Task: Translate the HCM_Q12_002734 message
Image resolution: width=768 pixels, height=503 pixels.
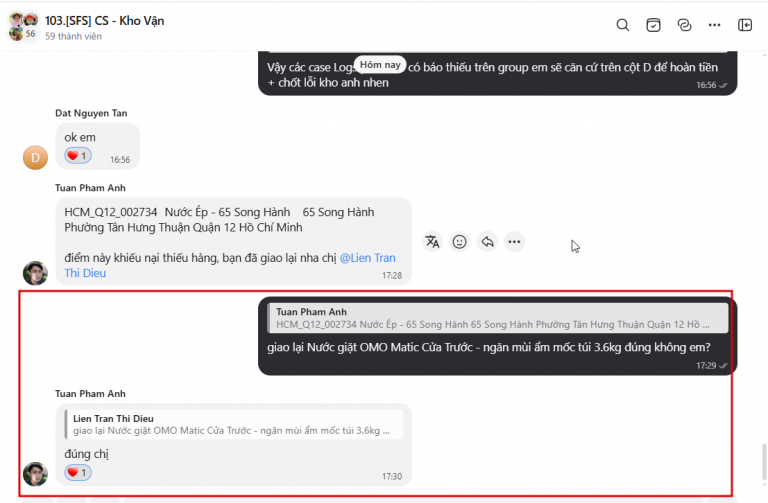Action: (x=432, y=241)
